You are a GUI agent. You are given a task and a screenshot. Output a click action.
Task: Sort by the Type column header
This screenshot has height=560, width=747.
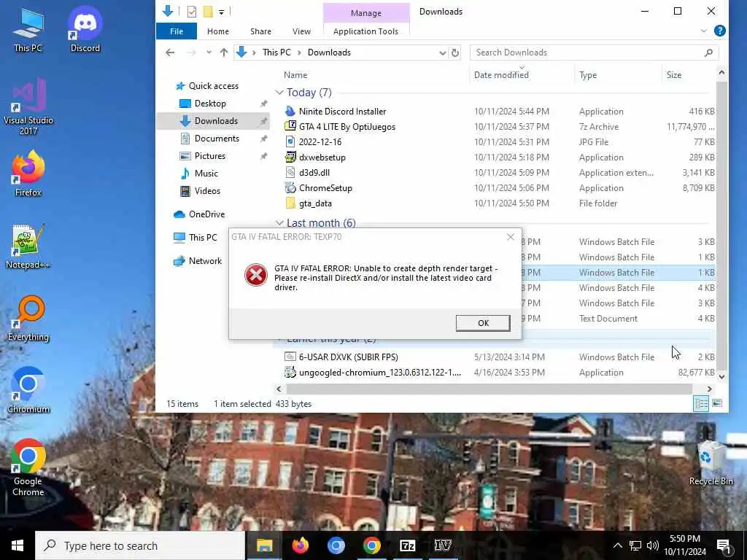588,75
